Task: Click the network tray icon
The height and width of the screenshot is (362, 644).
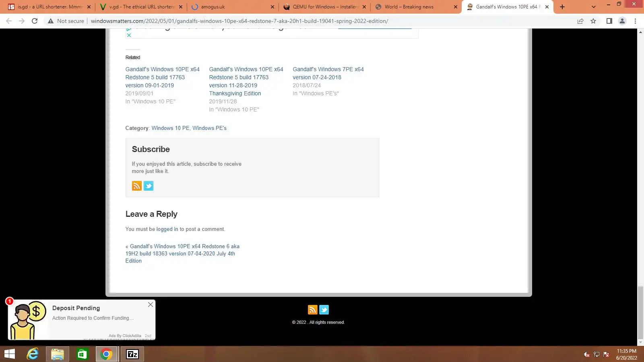Action: coord(597,354)
